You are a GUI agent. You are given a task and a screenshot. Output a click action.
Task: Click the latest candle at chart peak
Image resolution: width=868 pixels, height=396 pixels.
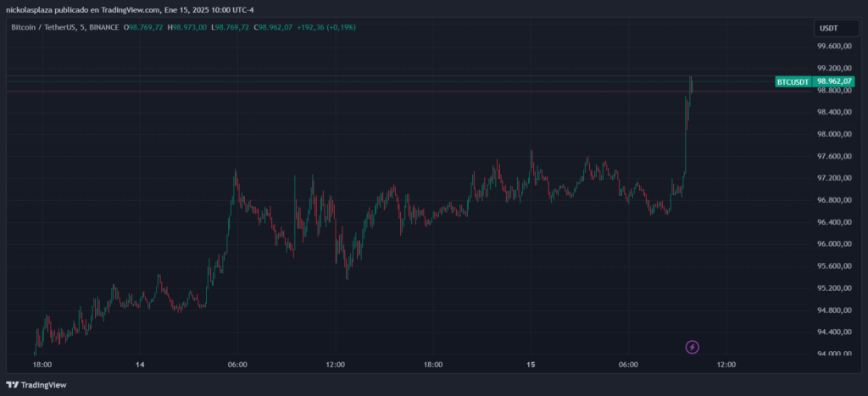pos(692,85)
